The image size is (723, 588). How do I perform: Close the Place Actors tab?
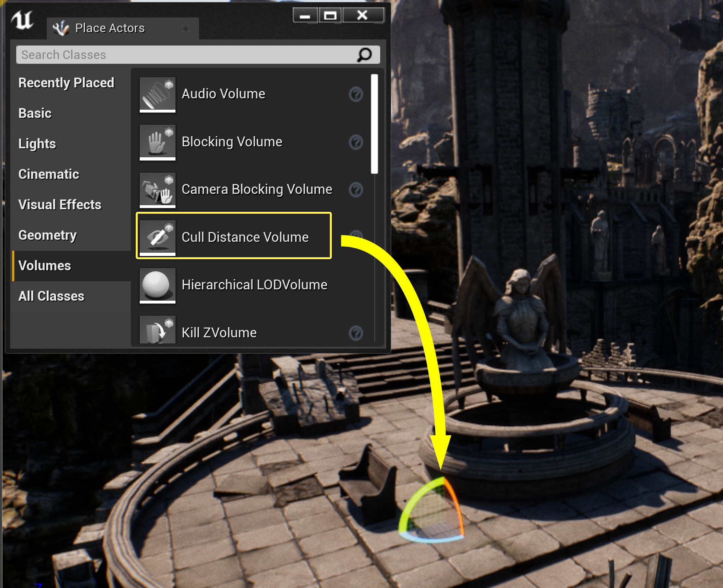point(186,28)
